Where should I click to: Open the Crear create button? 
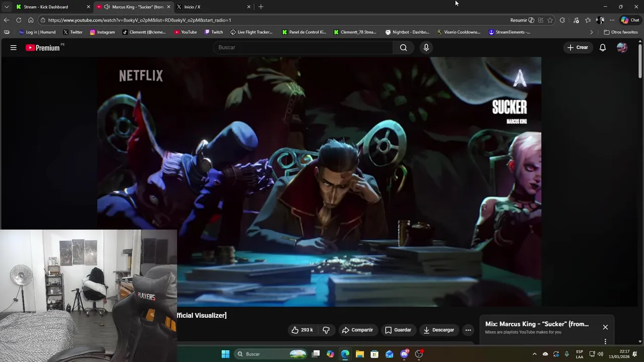[x=578, y=48]
